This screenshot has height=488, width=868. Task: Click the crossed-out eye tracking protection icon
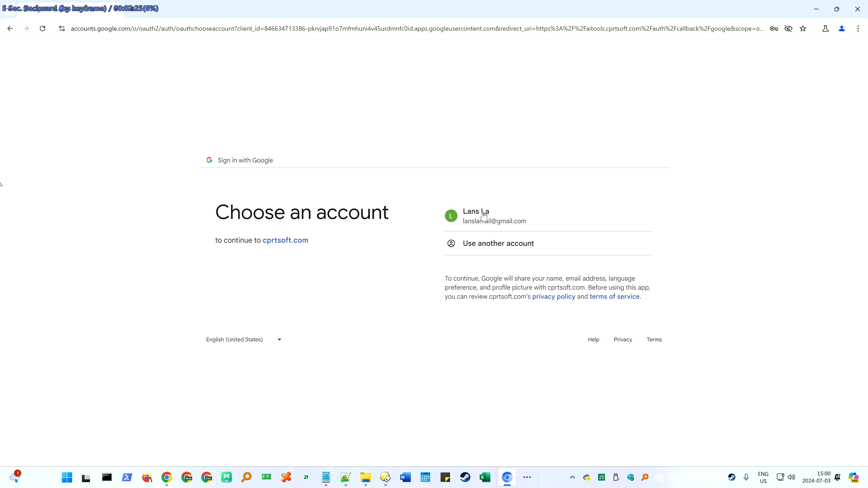[788, 29]
